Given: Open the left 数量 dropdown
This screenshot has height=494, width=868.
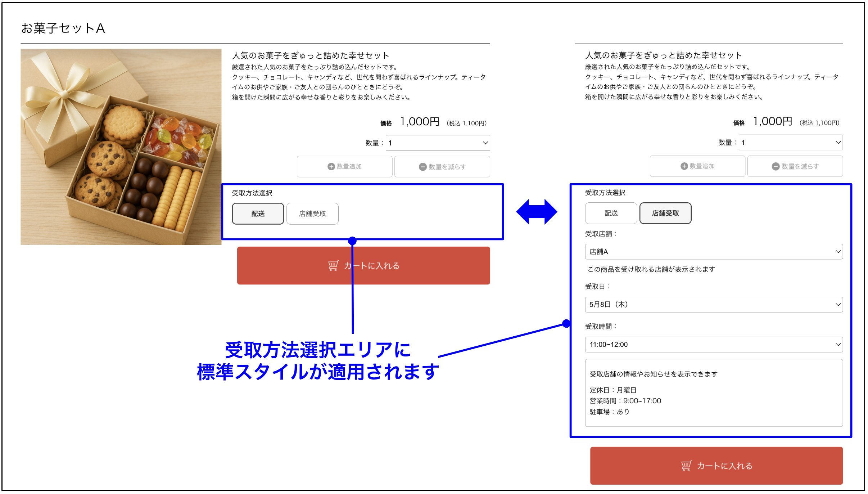Looking at the screenshot, I should pos(438,143).
